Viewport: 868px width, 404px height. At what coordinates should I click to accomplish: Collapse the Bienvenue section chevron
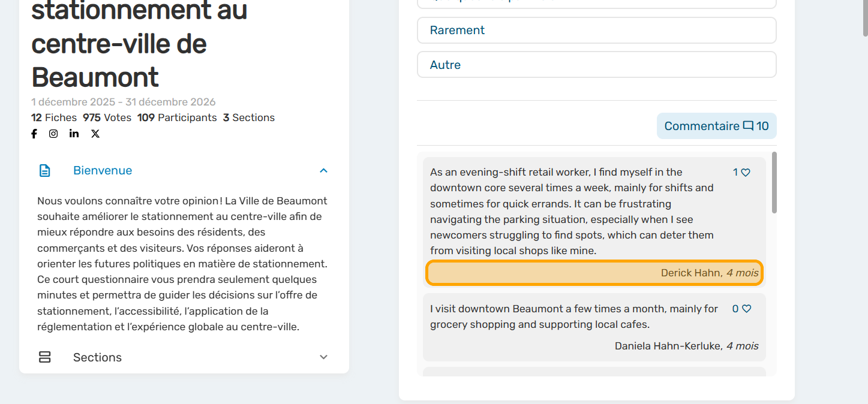point(323,171)
